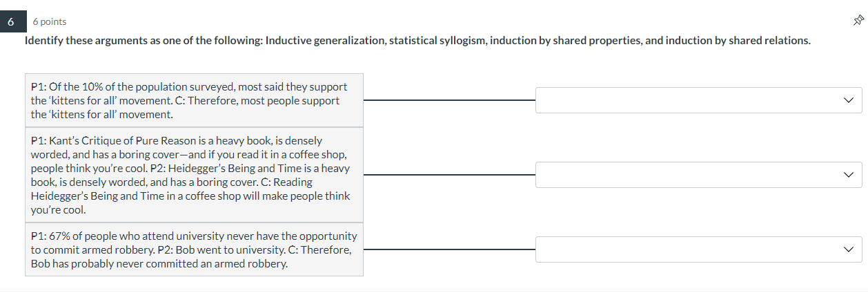
Task: Click the chevron arrow of the kittens-survey answer dropdown
Action: (848, 100)
